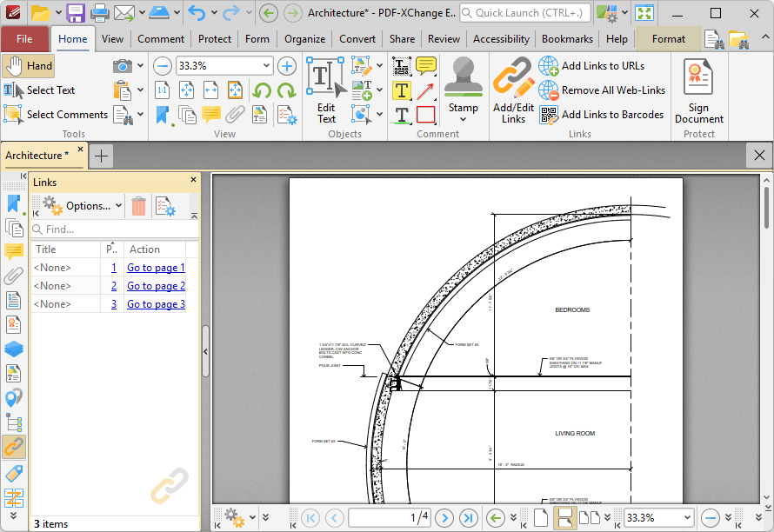Open the Attachments paperclip pane in sidebar
The width and height of the screenshot is (774, 532).
14,276
